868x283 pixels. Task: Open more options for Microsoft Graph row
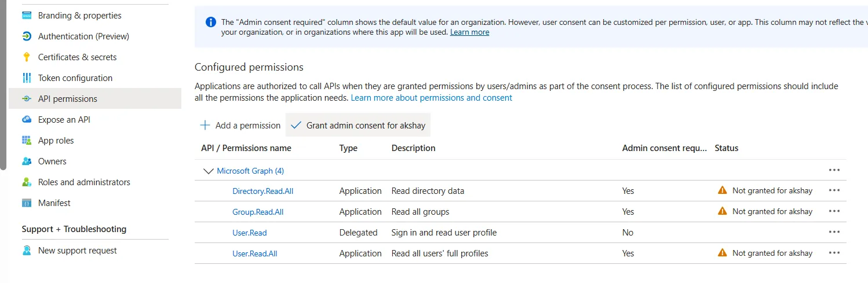834,170
